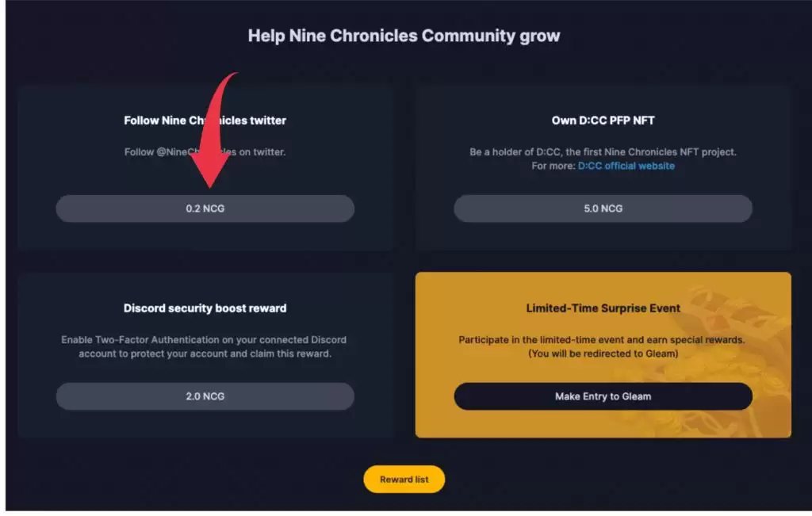
Task: Click the Help Nine Chronicles Community grow heading
Action: (x=404, y=36)
